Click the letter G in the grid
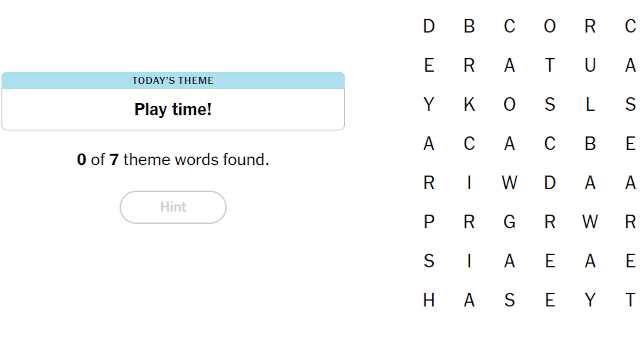This screenshot has width=644, height=337. pos(509,222)
